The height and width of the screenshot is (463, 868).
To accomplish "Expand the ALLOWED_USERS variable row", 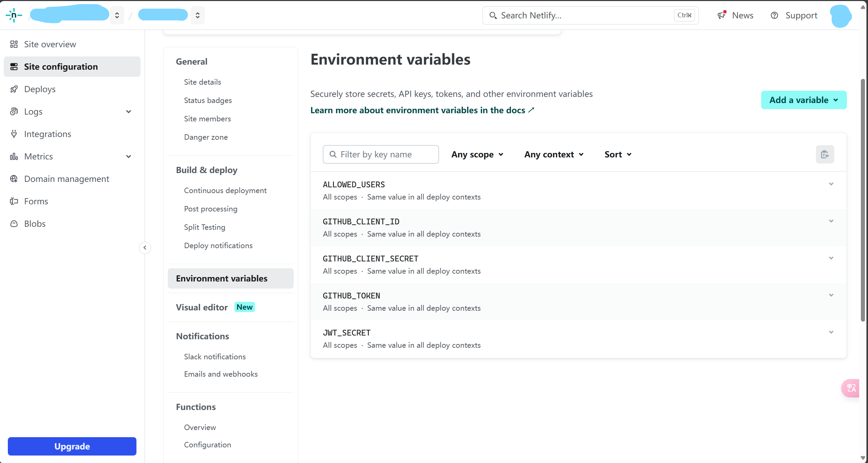I will 831,184.
